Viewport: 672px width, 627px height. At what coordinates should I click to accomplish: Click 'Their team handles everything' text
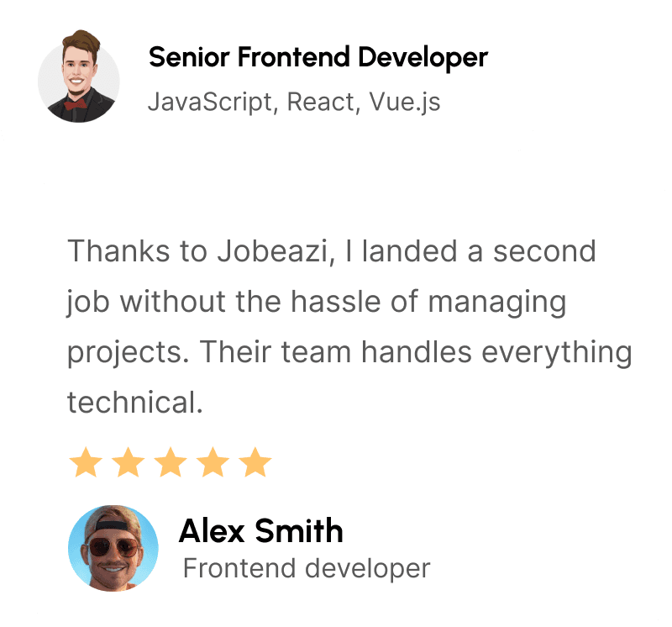[x=416, y=352]
